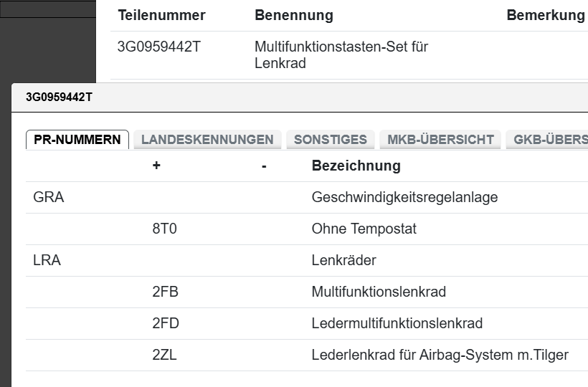
Task: Switch to the LANDESKENNUNGEN tab
Action: coord(207,140)
